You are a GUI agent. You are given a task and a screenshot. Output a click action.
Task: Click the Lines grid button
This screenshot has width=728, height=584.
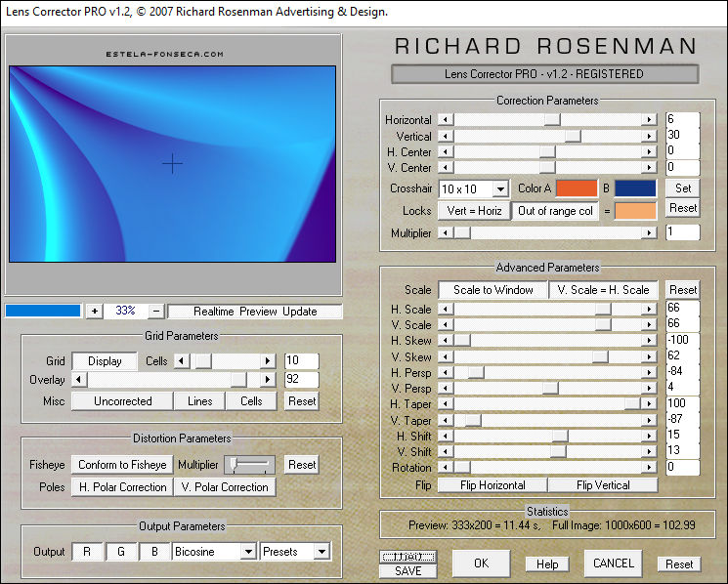click(199, 401)
